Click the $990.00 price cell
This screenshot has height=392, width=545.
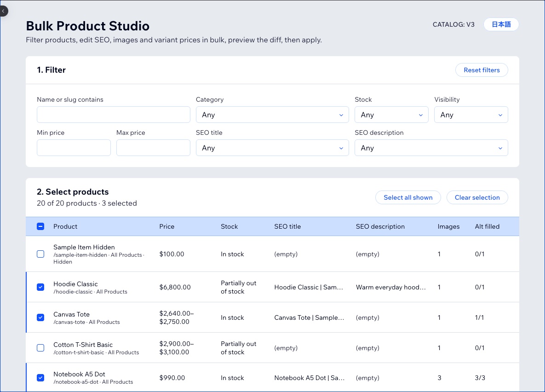pos(172,378)
